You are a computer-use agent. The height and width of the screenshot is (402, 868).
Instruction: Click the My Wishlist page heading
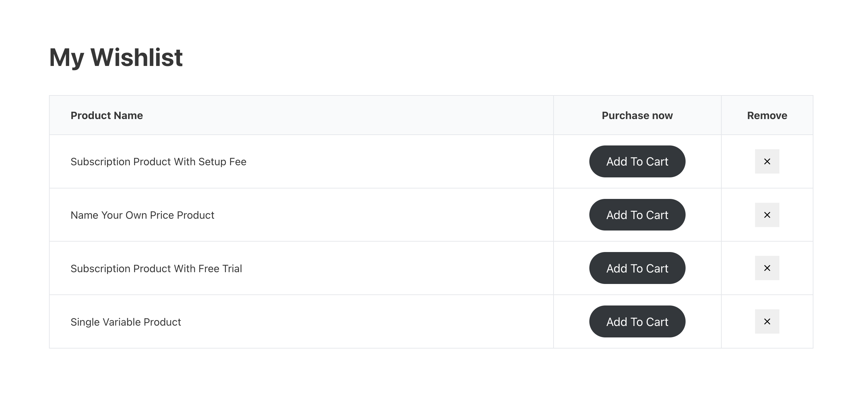116,57
